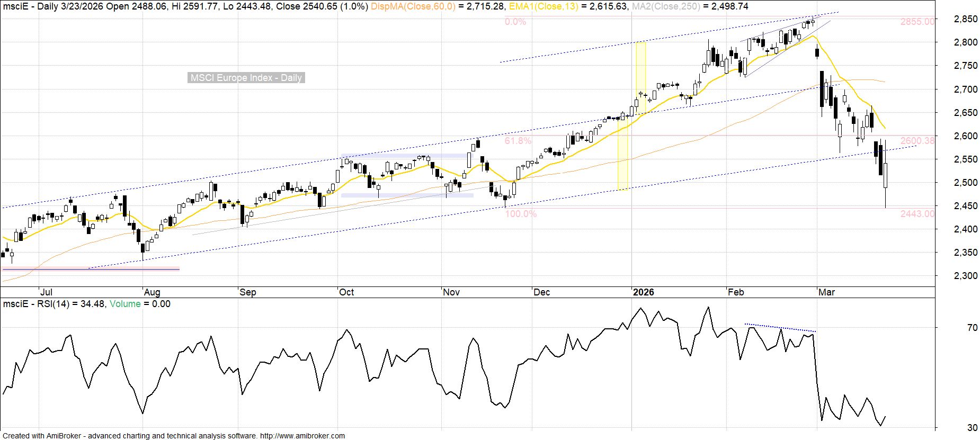The image size is (980, 440).
Task: Select the MA2(Close,250) legend text
Action: tap(666, 6)
